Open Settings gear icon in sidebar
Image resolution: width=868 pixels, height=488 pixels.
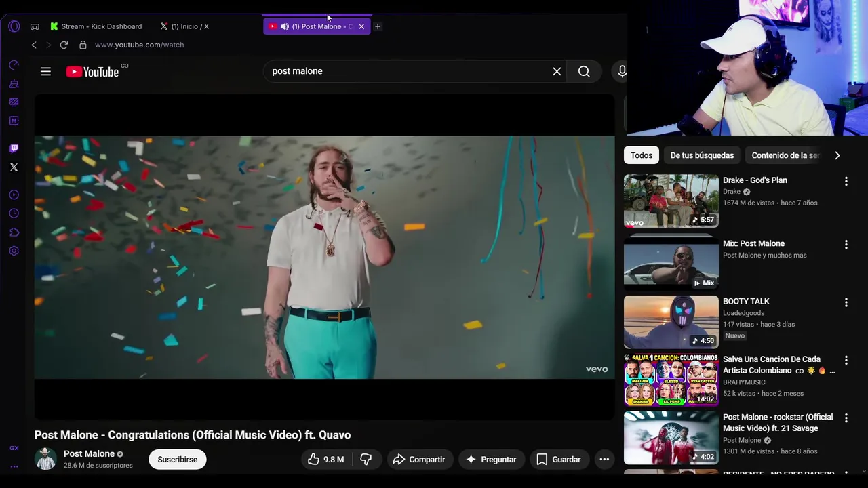click(14, 251)
